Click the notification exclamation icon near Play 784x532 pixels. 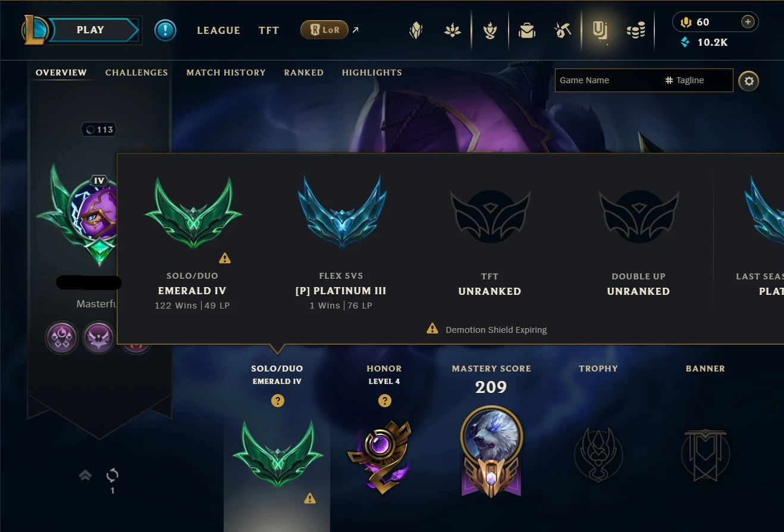pyautogui.click(x=165, y=30)
